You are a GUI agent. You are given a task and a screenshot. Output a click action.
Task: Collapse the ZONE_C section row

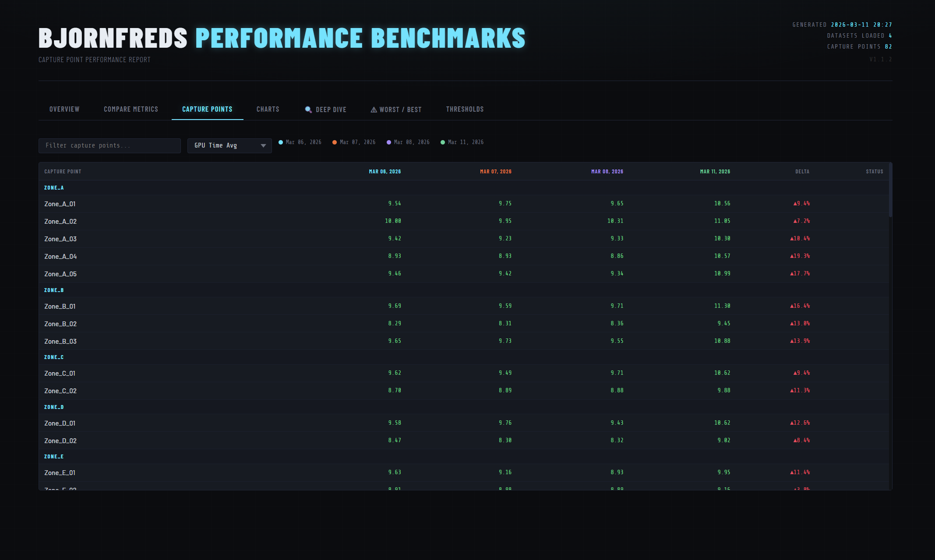53,357
